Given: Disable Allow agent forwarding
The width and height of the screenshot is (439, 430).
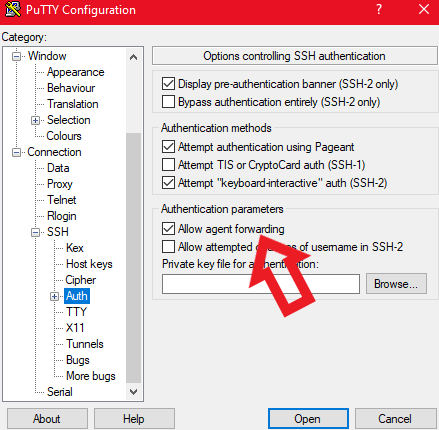Looking at the screenshot, I should 168,229.
